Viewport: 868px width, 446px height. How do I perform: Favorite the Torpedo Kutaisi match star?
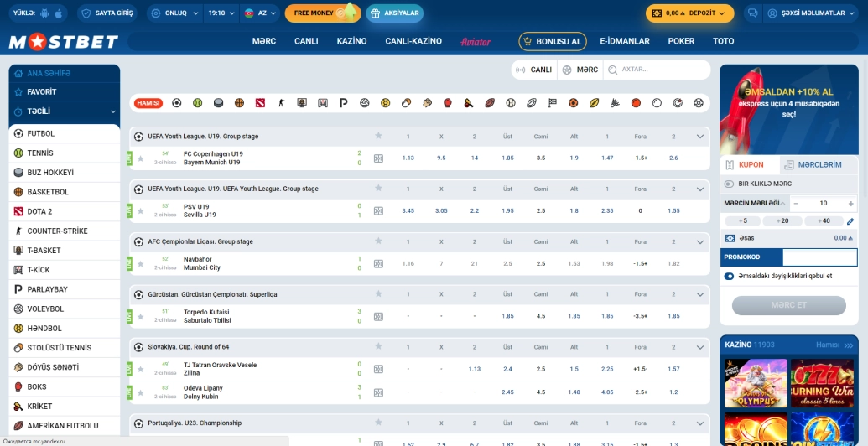pyautogui.click(x=141, y=317)
